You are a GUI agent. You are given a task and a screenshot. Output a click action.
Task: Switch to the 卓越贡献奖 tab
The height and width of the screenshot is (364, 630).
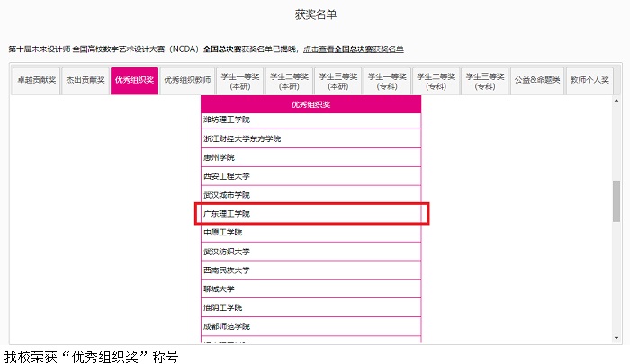click(x=37, y=80)
